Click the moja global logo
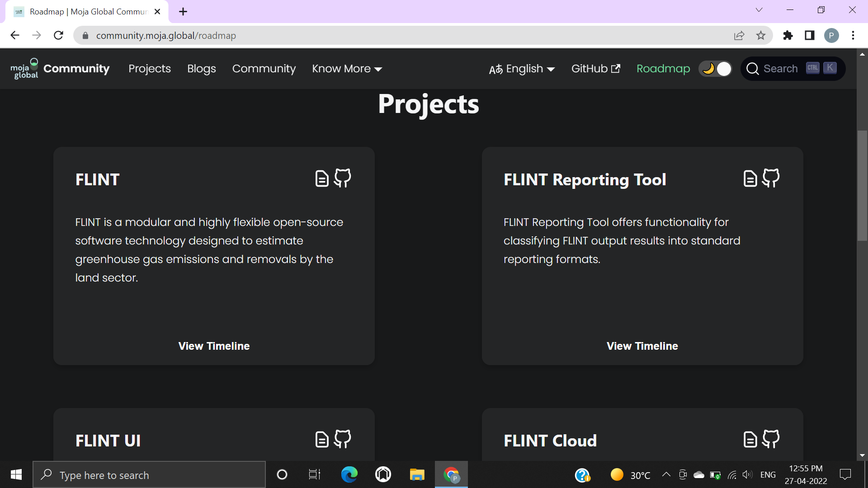 coord(24,68)
